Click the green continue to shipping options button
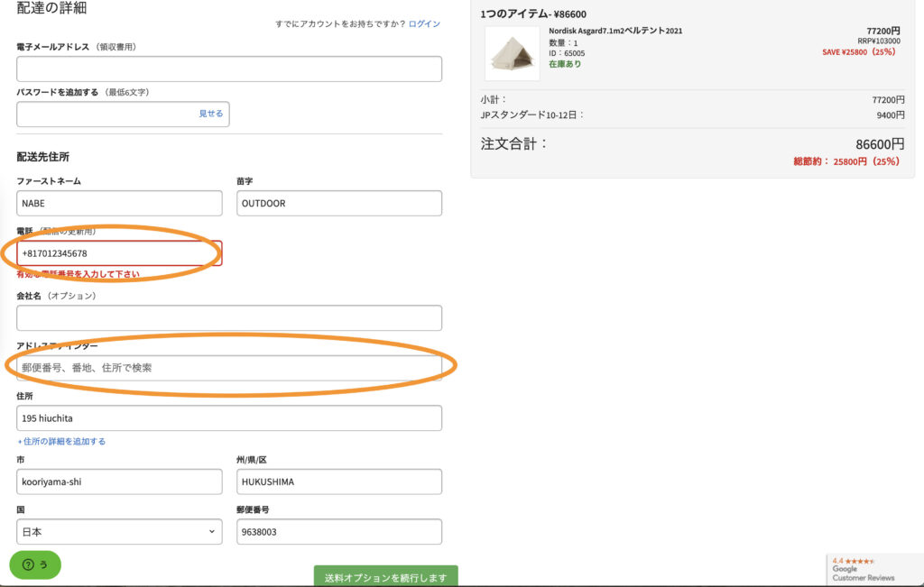This screenshot has width=924, height=587. tap(385, 576)
